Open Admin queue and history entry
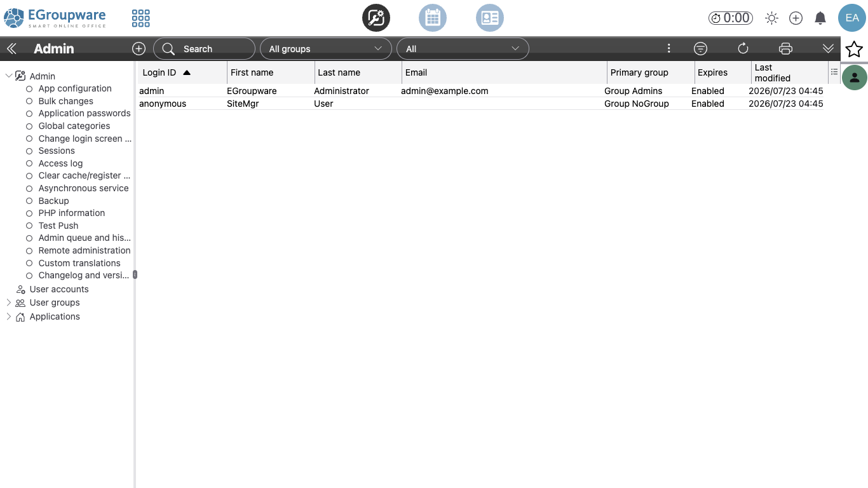This screenshot has height=488, width=868. 85,238
